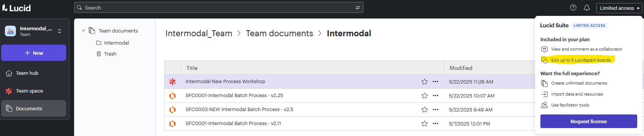Click the search filter options icon
This screenshot has height=136, width=644.
(x=358, y=8)
